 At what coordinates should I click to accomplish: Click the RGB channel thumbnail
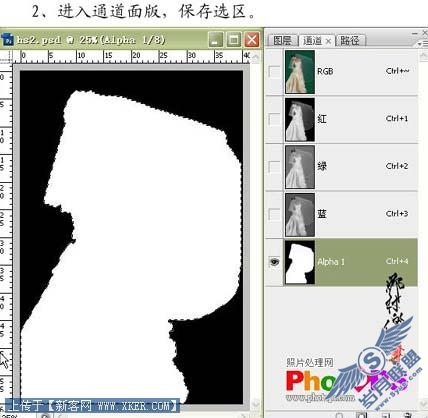coord(300,72)
